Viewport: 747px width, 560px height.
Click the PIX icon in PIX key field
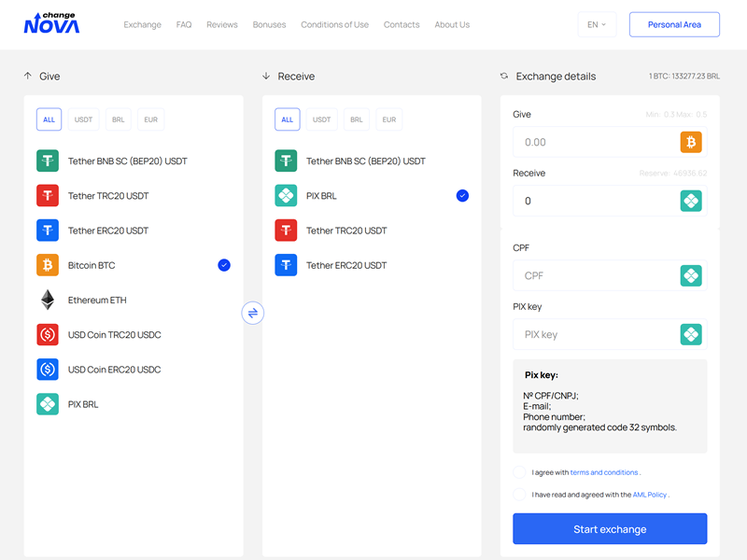691,334
